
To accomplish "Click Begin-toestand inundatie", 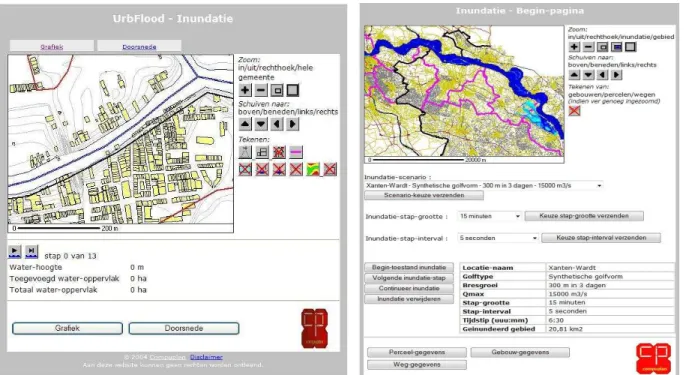I will (409, 267).
